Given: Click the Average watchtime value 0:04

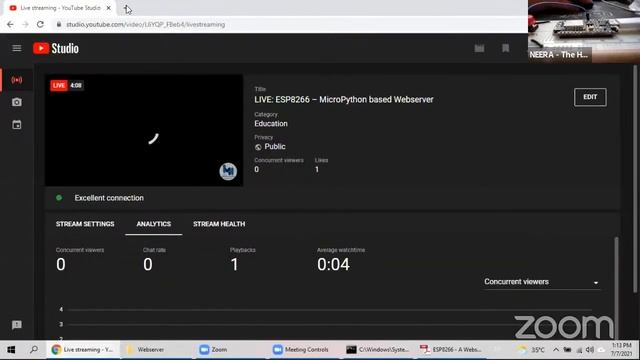Looking at the screenshot, I should [x=333, y=264].
